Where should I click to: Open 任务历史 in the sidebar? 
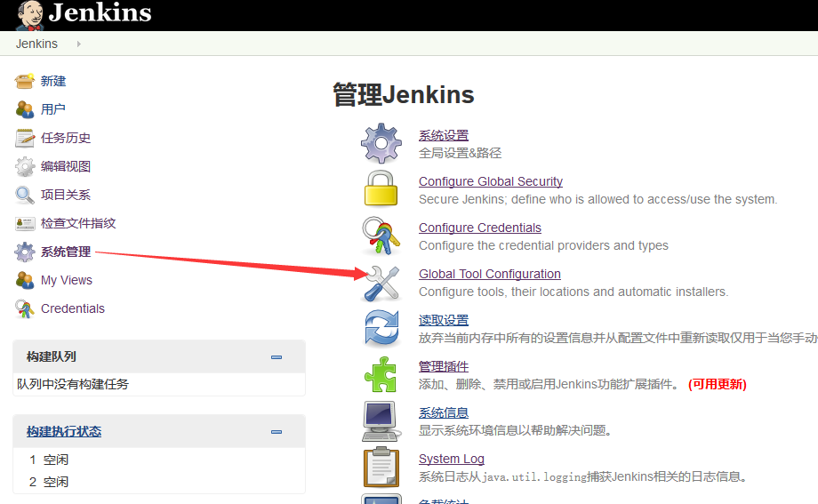pyautogui.click(x=66, y=139)
